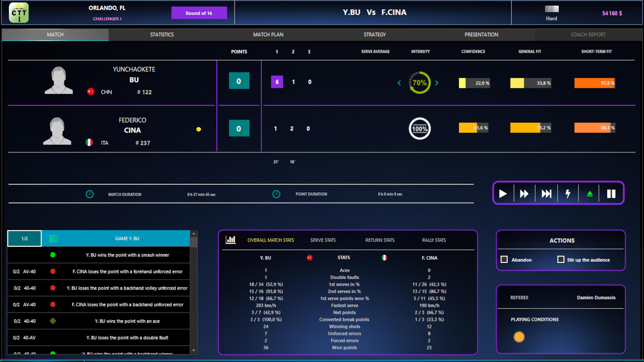Click the left arrow to lower Bu's intensity
This screenshot has height=362, width=644.
(x=399, y=83)
